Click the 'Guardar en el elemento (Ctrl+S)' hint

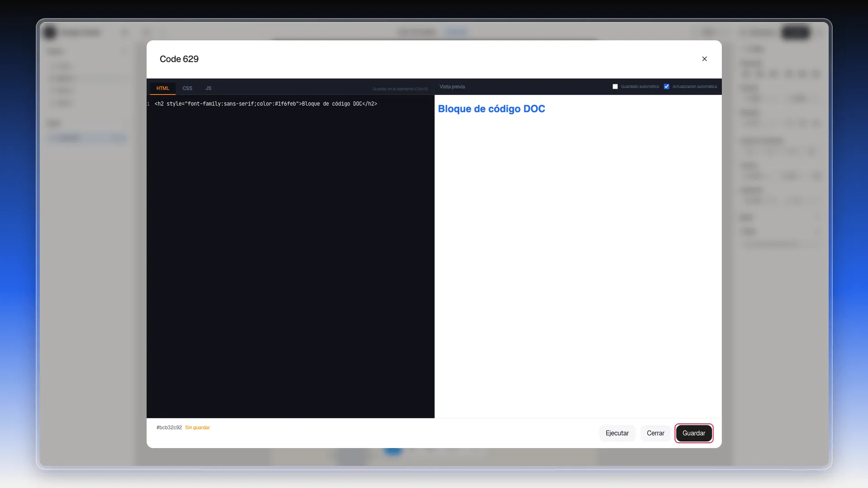click(400, 89)
